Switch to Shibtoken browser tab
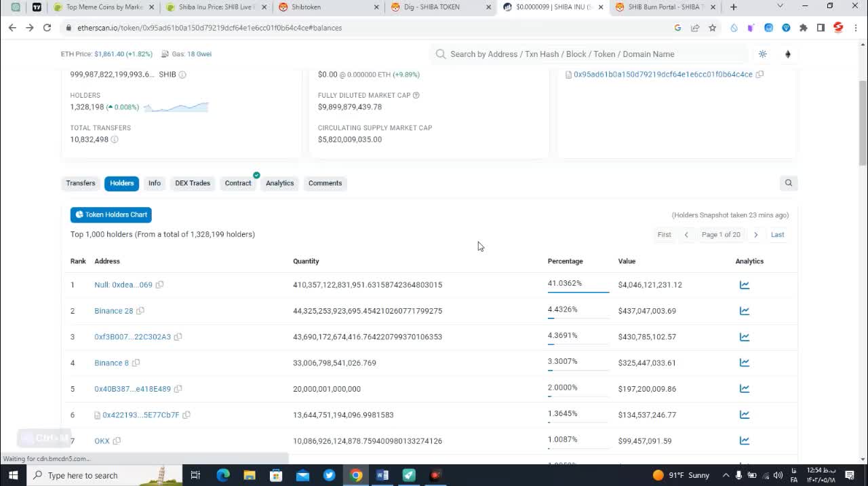Viewport: 868px width, 486px height. 328,7
